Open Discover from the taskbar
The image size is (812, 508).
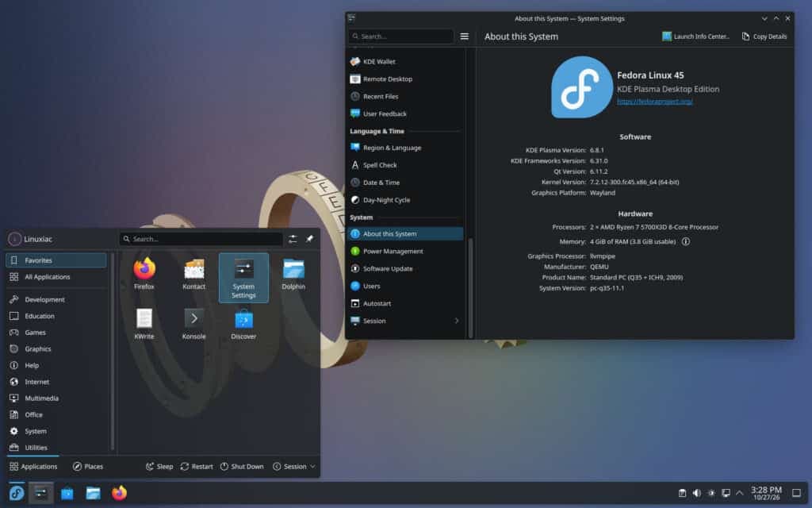(67, 493)
